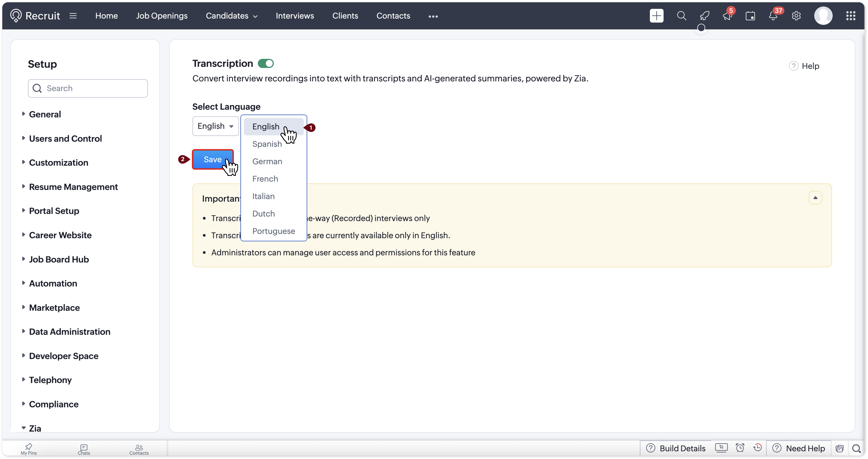Open the announcements megaphone icon
Image resolution: width=868 pixels, height=459 pixels.
click(x=727, y=16)
